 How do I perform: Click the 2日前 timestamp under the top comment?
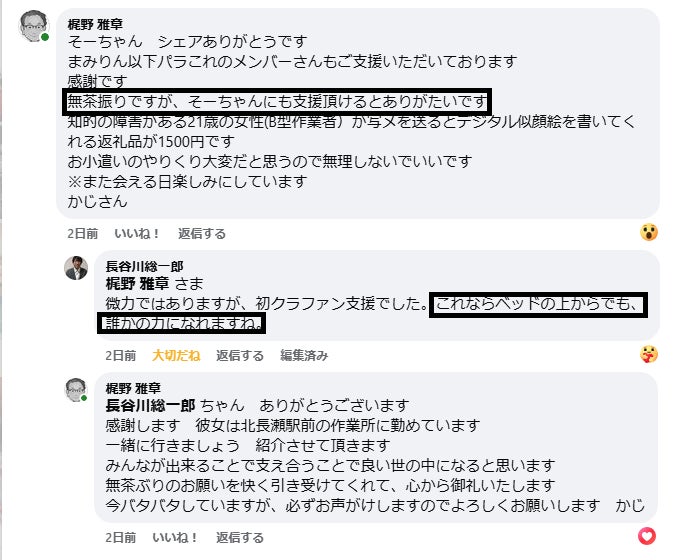pyautogui.click(x=84, y=233)
